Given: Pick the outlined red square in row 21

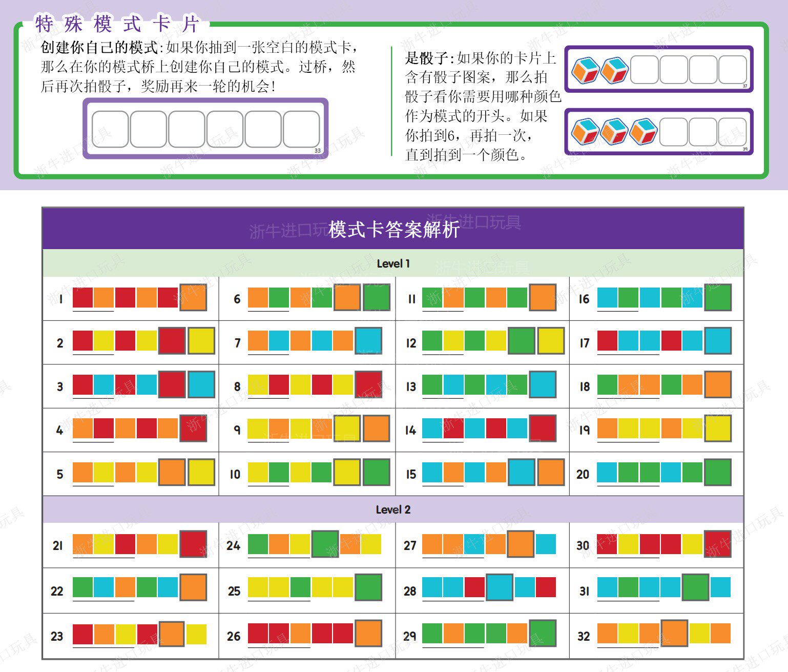Looking at the screenshot, I should 193,544.
